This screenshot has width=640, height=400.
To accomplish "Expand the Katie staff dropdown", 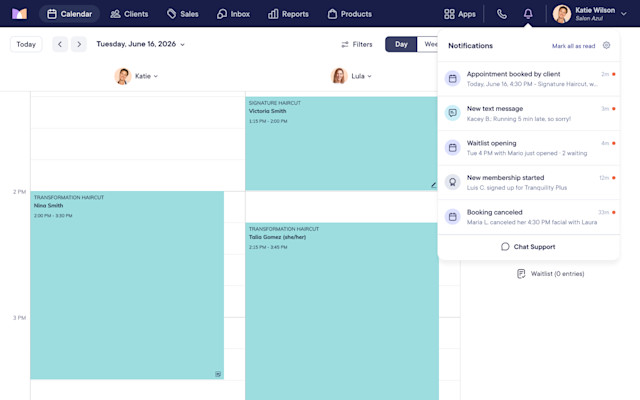I will click(156, 76).
